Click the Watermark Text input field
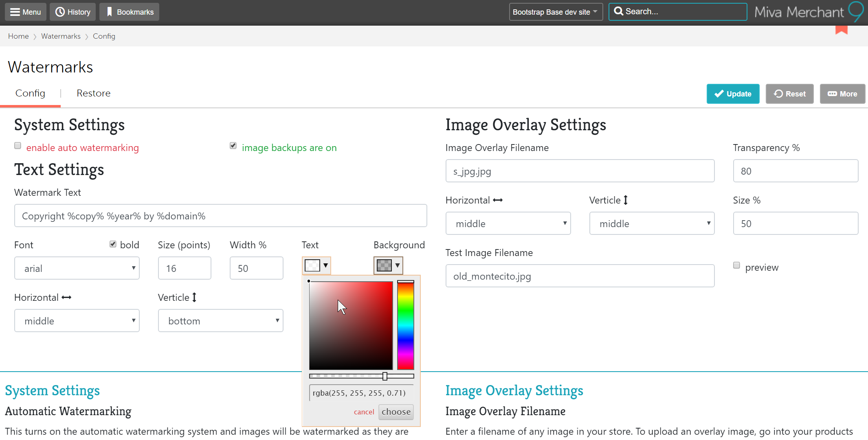Viewport: 868px width, 440px height. (x=220, y=216)
